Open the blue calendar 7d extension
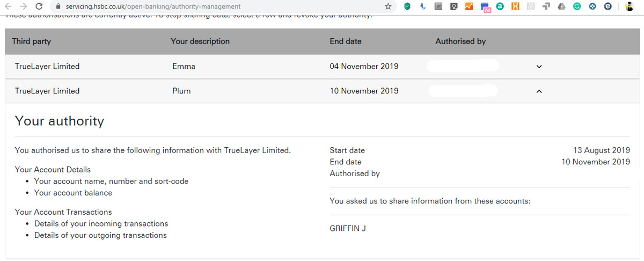This screenshot has height=261, width=644. 485,7
